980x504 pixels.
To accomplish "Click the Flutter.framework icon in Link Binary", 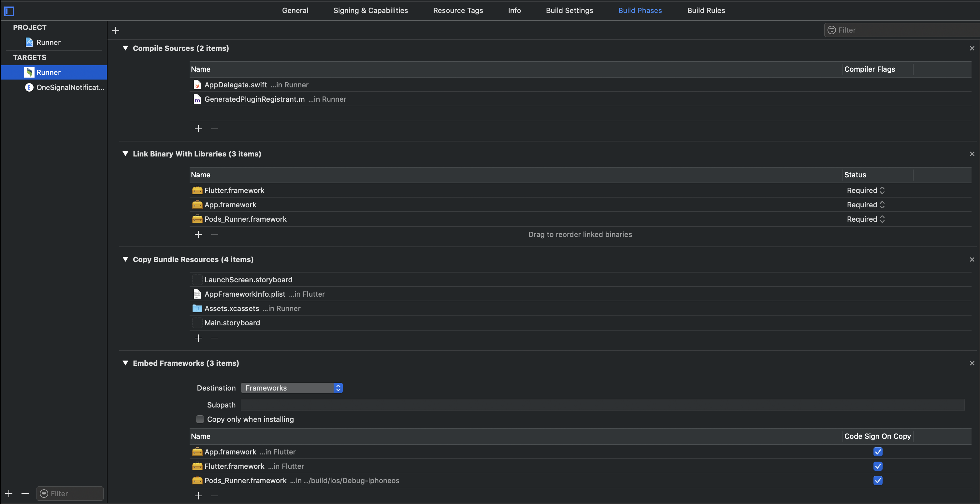I will point(197,190).
